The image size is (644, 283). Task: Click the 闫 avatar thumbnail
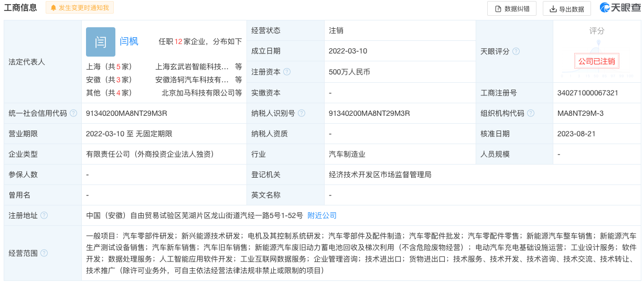tap(100, 42)
